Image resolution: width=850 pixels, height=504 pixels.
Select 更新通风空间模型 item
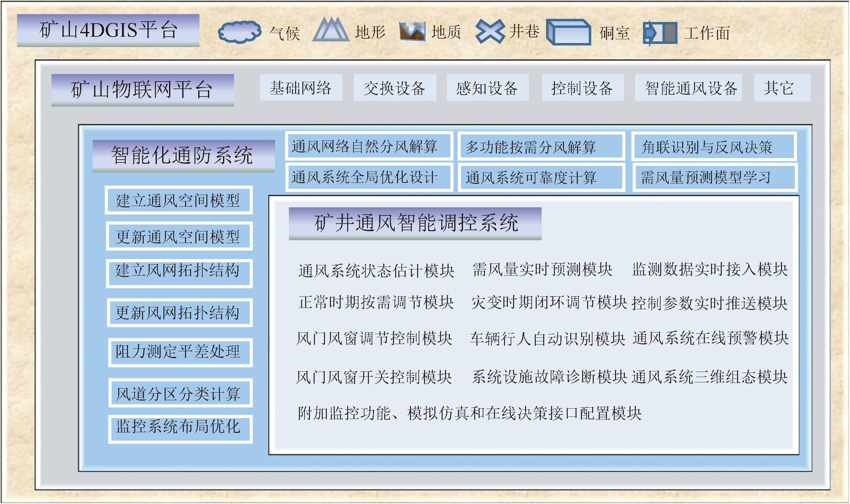179,236
